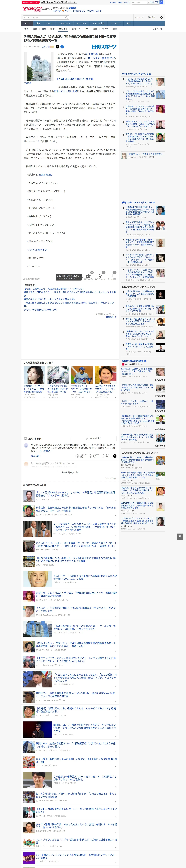React with わかりやすい lightbulb icon

pyautogui.click(x=100, y=276)
